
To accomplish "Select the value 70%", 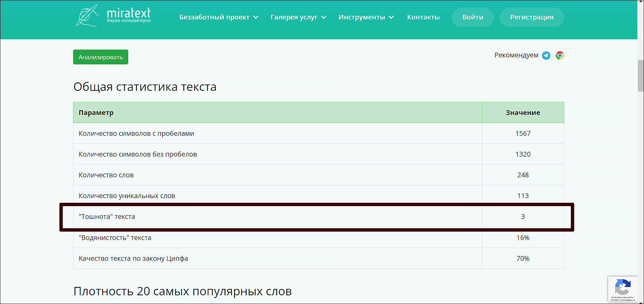I will tap(523, 258).
